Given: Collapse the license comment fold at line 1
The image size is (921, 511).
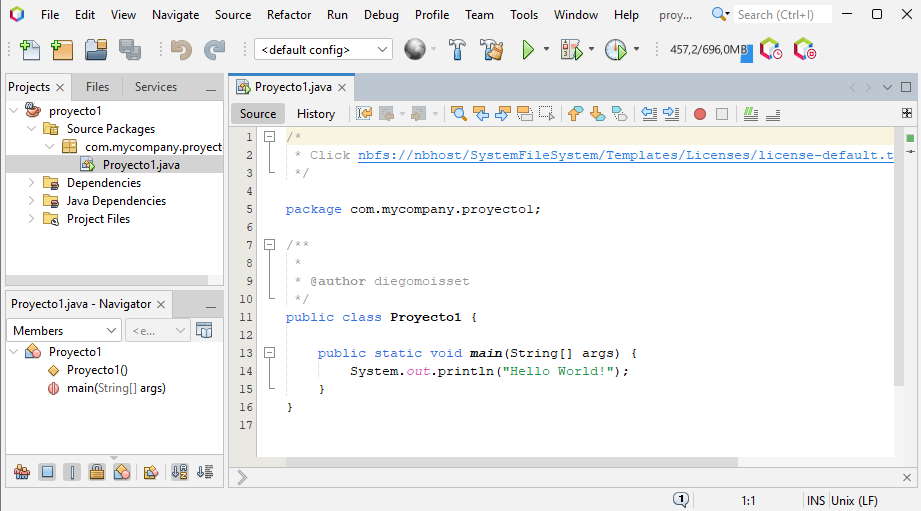Looking at the screenshot, I should (270, 136).
